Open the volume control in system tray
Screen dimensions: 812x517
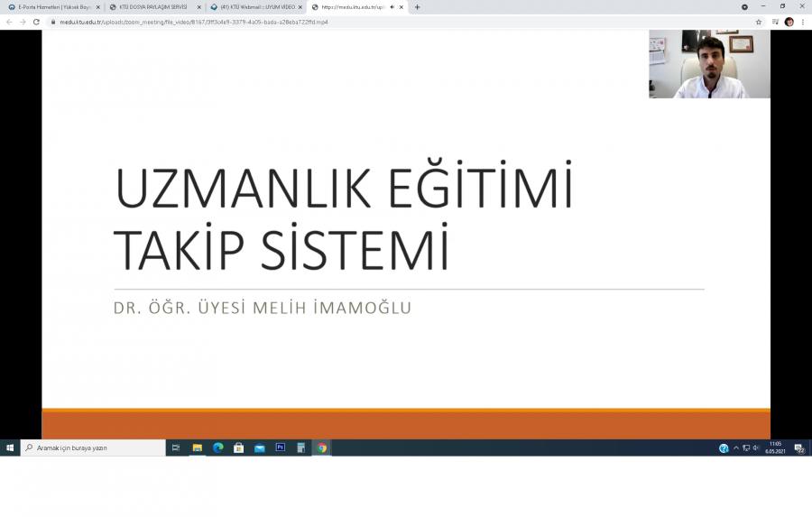coord(756,448)
